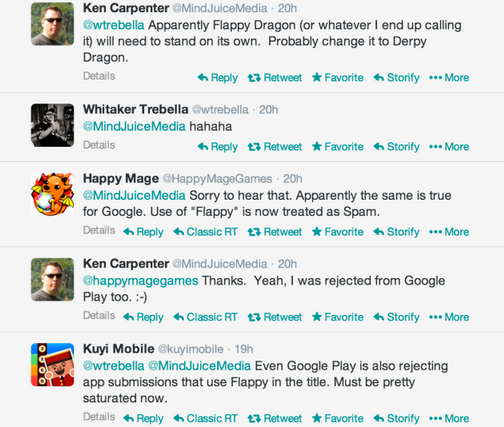Favorite the Happy Mage tweet
The width and height of the screenshot is (504, 427).
click(x=338, y=232)
